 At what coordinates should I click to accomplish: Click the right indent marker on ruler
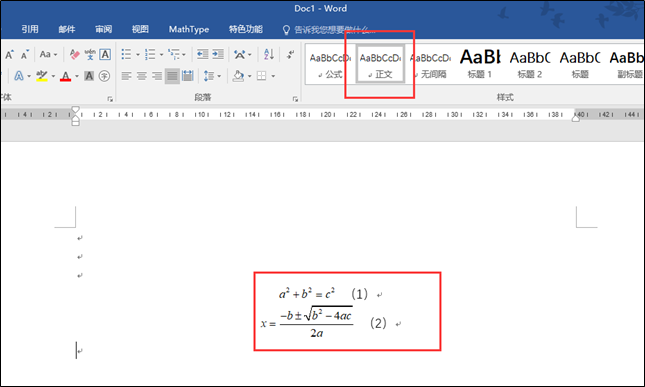pyautogui.click(x=576, y=118)
